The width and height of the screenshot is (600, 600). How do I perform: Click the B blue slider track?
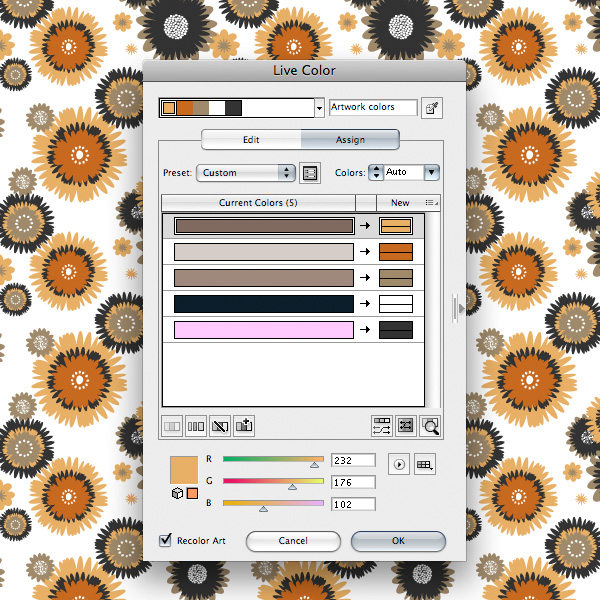click(273, 503)
